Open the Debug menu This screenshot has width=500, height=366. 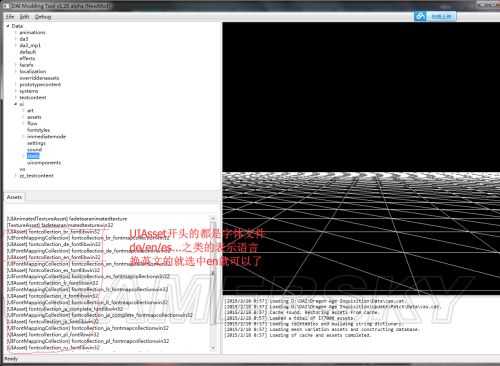click(x=43, y=17)
